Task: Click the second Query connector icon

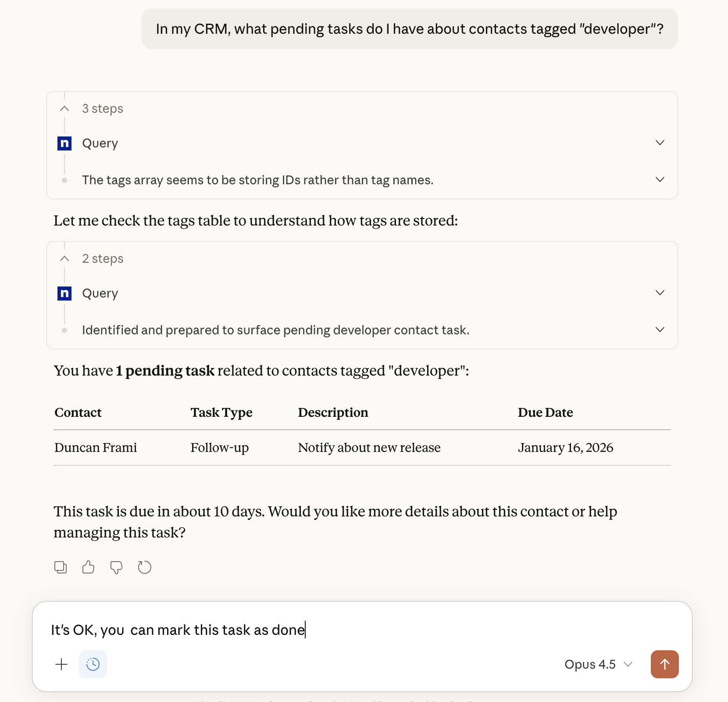Action: point(64,293)
